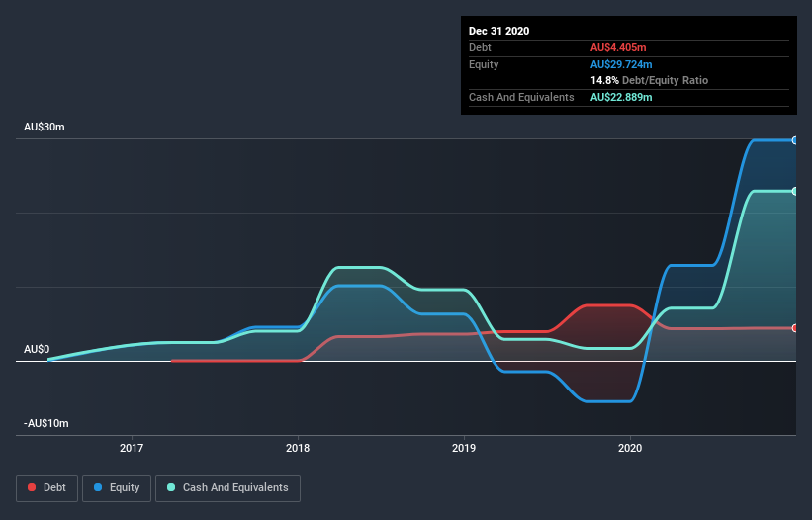This screenshot has height=520, width=812.
Task: Toggle the Equity series in the legend
Action: click(x=117, y=488)
